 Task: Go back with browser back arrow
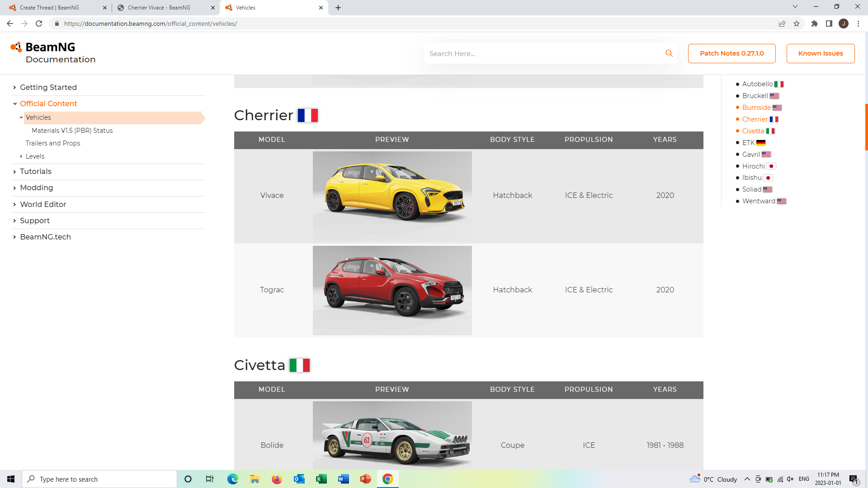(10, 23)
